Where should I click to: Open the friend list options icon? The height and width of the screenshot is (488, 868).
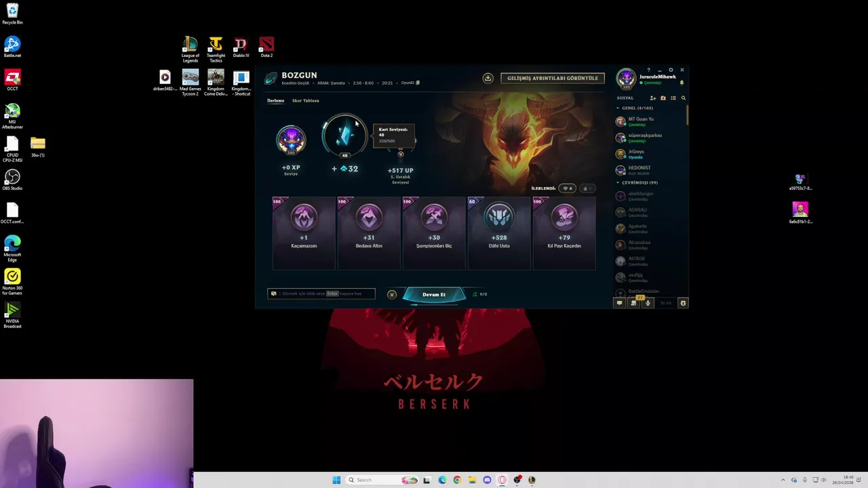click(x=673, y=98)
